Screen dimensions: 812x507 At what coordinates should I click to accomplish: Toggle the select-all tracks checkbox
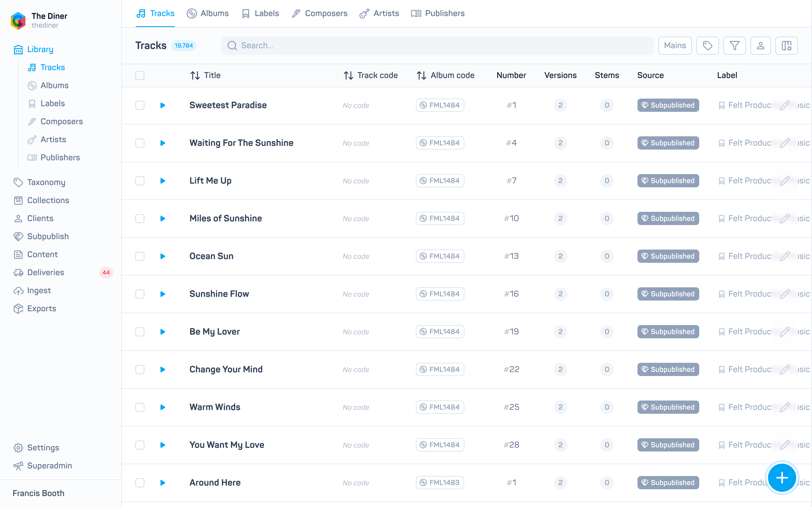point(140,75)
